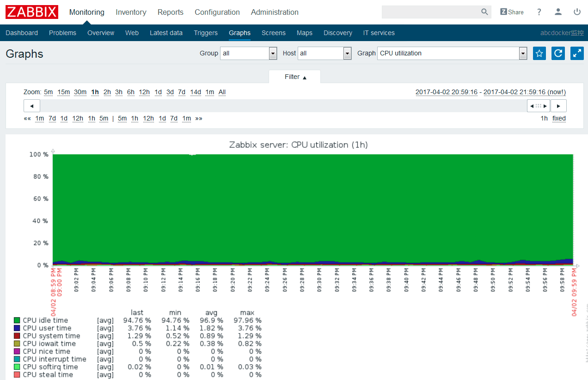Toggle the fixed time period mode
The width and height of the screenshot is (588, 380).
point(559,118)
